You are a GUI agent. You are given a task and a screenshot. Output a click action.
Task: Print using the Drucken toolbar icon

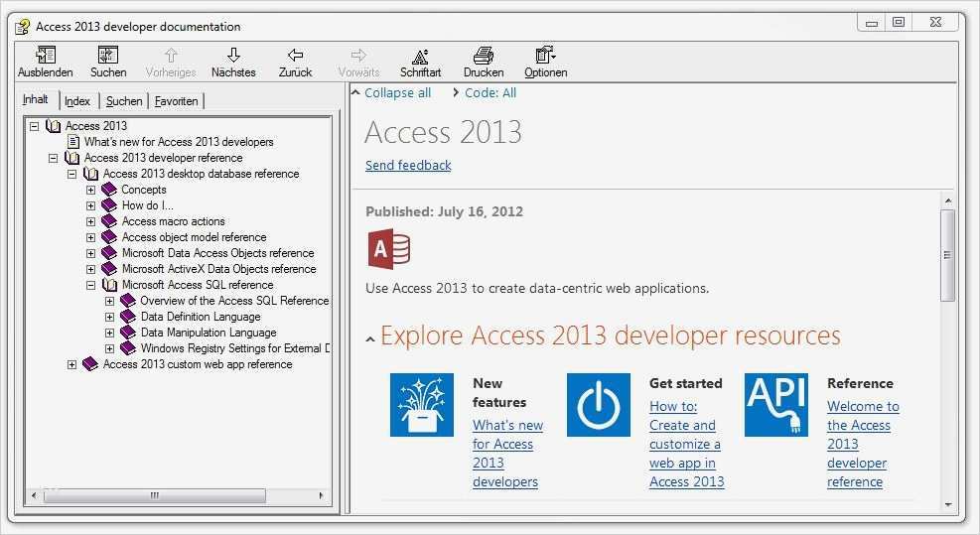point(484,56)
